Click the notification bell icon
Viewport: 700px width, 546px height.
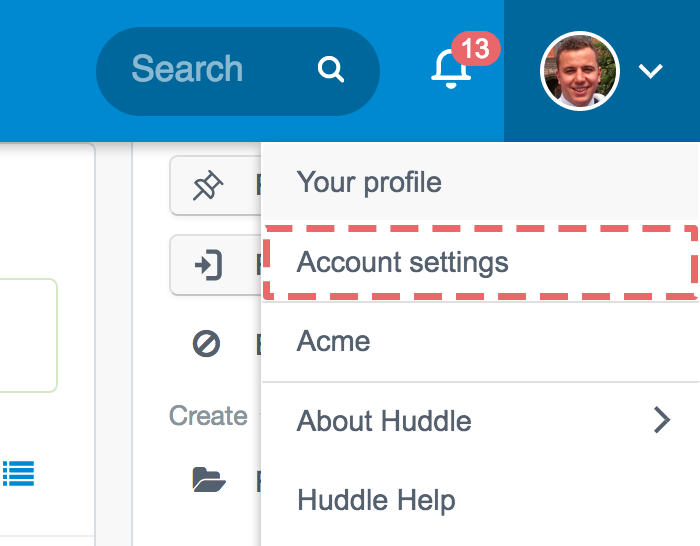click(x=450, y=69)
